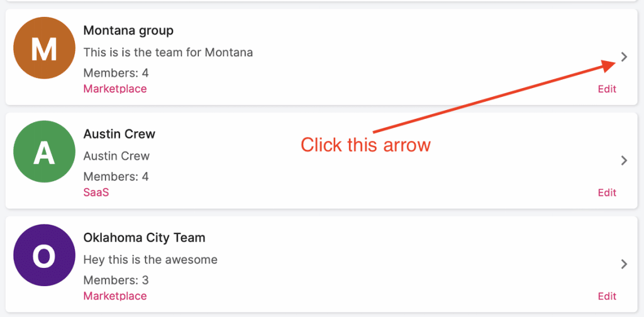Select the Marketplace tag under Montana group
This screenshot has height=317, width=644.
tap(115, 89)
